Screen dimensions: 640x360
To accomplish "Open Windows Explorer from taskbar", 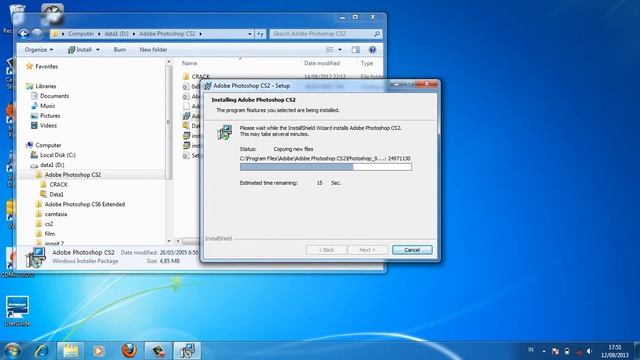I will coord(70,351).
